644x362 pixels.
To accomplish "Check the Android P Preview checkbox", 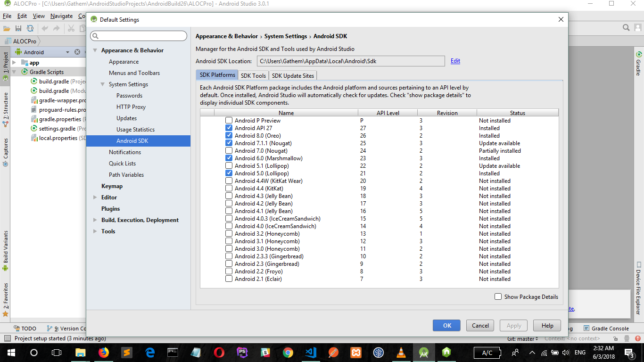I will point(229,121).
